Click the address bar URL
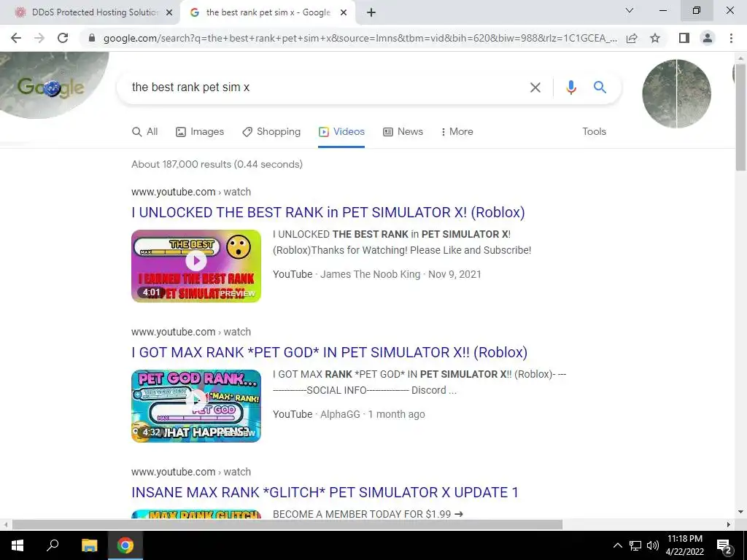The width and height of the screenshot is (747, 560). coord(360,38)
